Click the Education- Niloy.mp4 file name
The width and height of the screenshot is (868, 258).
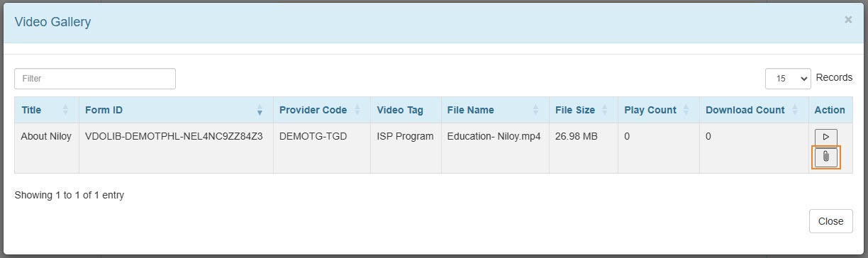point(494,136)
